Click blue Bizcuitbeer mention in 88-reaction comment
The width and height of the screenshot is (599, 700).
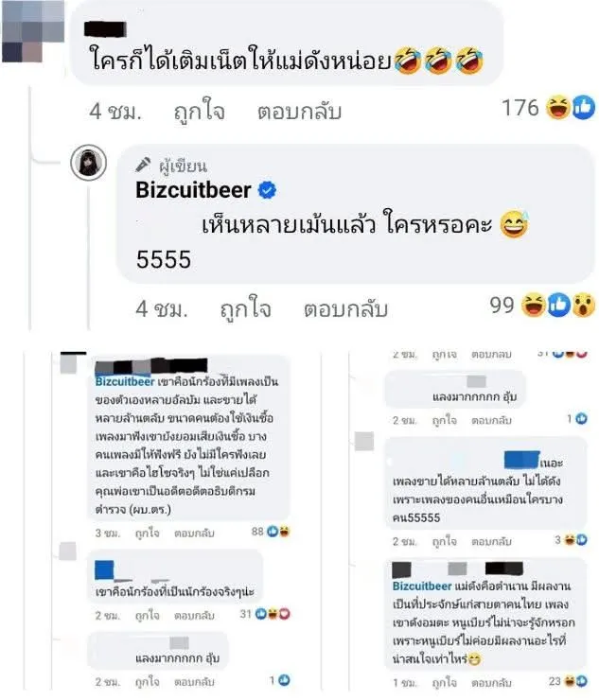125,382
